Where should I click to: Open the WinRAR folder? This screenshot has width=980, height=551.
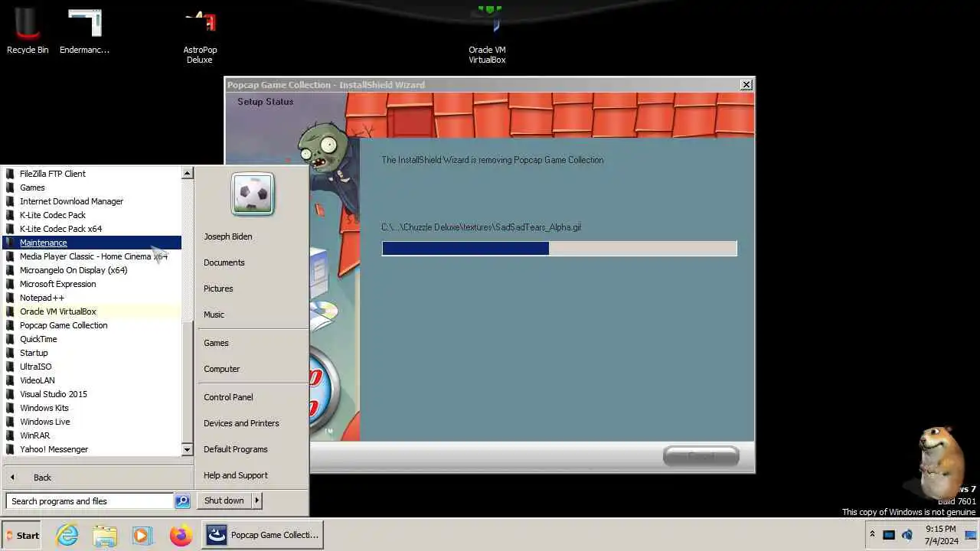(x=93, y=435)
